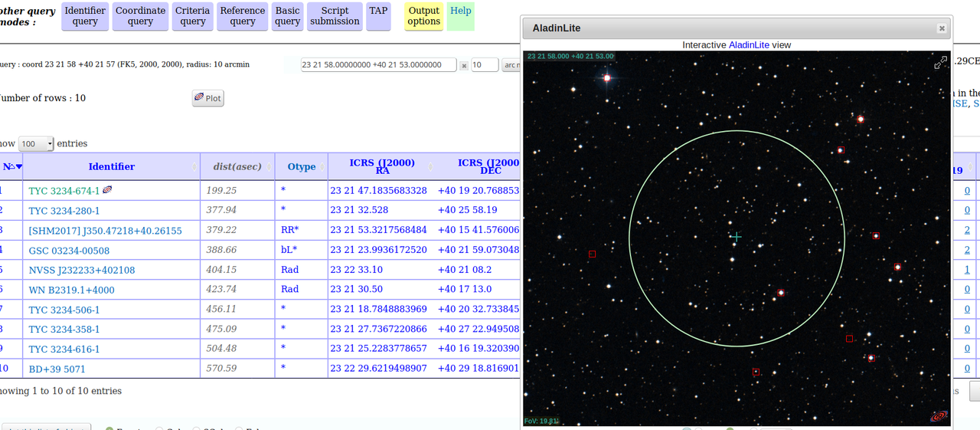This screenshot has height=430, width=980.
Task: Click the coordinate readout atop sky view
Action: 570,57
